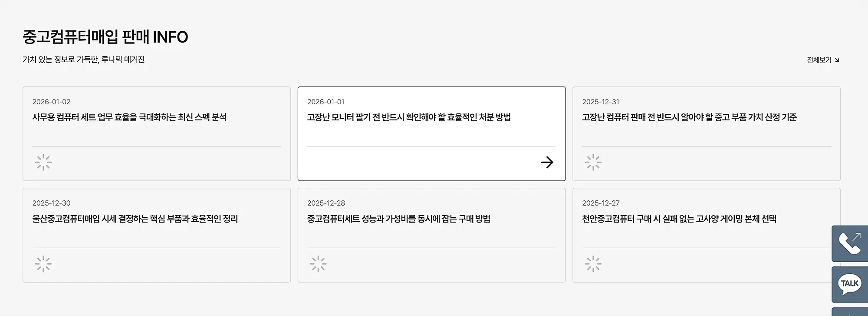868x316 pixels.
Task: Open the 전체보기 view-all link
Action: click(x=822, y=60)
